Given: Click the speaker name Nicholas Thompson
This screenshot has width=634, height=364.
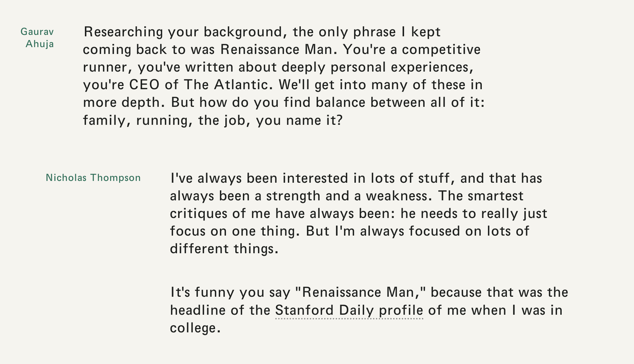Looking at the screenshot, I should (x=93, y=178).
